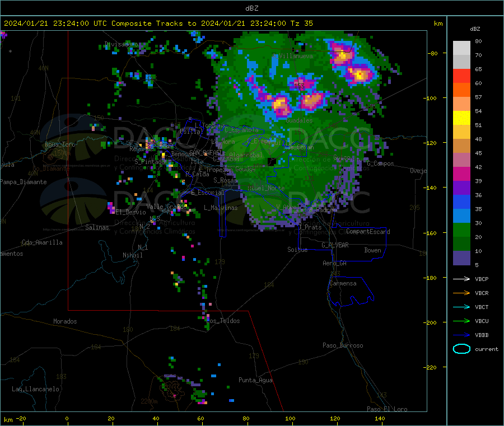Click the Aero_GA label

point(335,263)
